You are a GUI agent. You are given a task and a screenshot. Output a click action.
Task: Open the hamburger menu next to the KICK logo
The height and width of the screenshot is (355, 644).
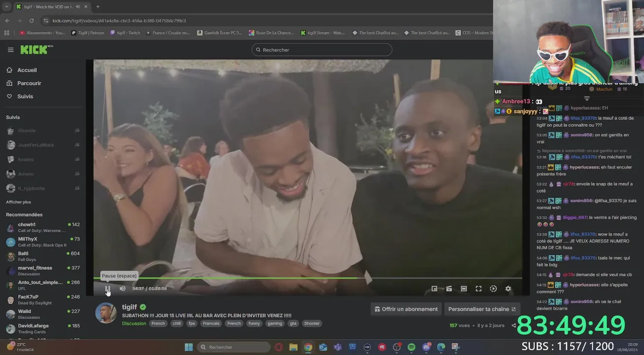[10, 50]
